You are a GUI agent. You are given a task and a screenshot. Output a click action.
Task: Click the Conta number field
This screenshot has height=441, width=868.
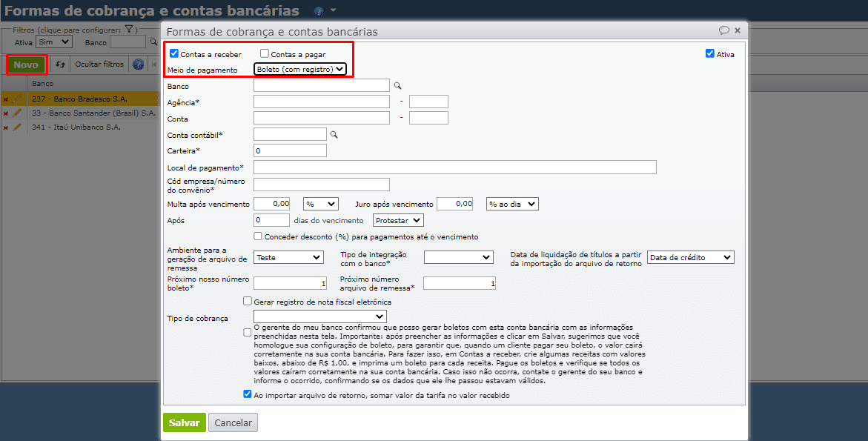[322, 118]
